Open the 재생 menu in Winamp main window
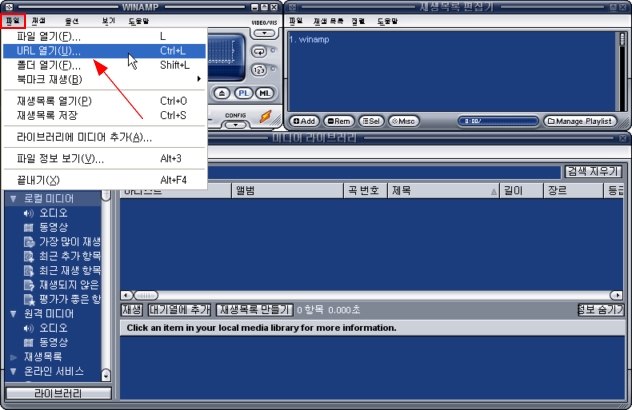This screenshot has height=410, width=632. pos(39,21)
